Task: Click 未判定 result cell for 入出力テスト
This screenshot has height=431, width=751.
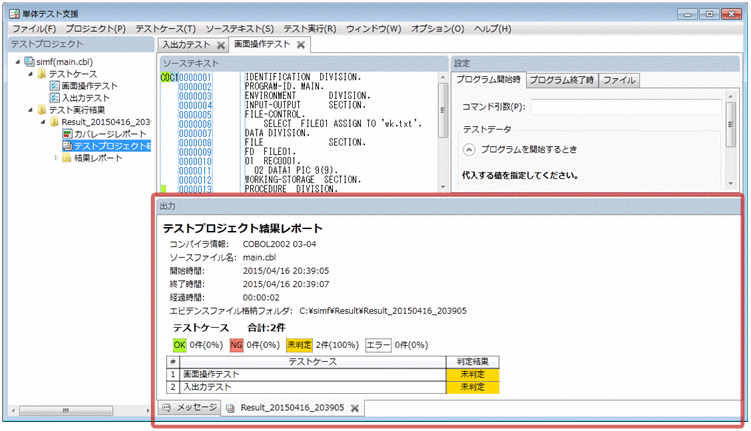Action: 473,387
